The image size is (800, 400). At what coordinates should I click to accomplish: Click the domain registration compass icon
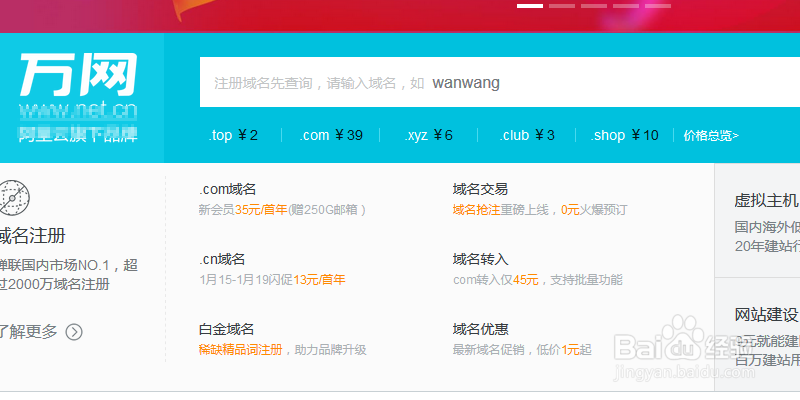coord(14,197)
